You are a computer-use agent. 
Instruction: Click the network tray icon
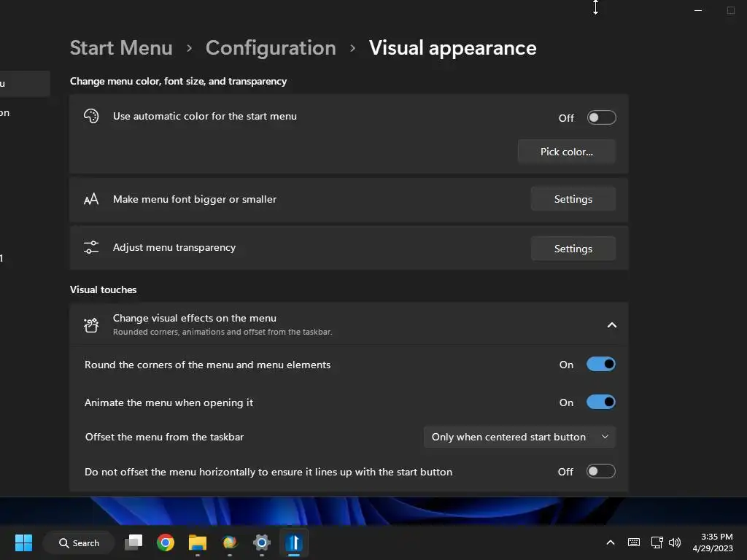657,542
